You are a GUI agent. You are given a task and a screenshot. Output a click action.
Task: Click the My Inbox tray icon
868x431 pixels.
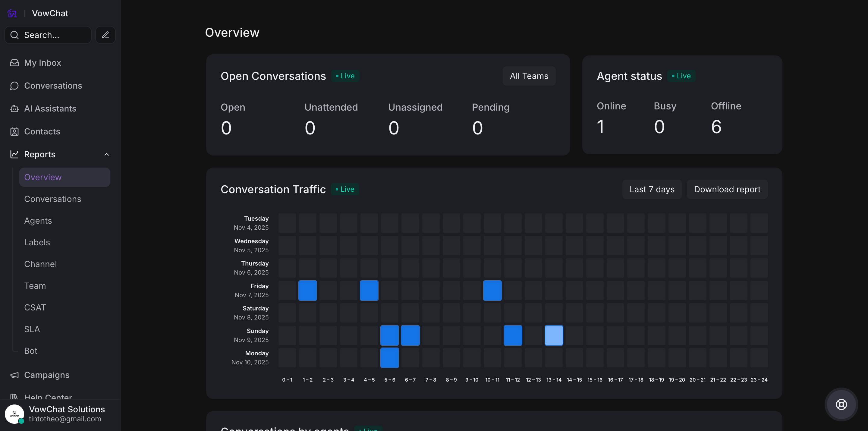pyautogui.click(x=14, y=63)
